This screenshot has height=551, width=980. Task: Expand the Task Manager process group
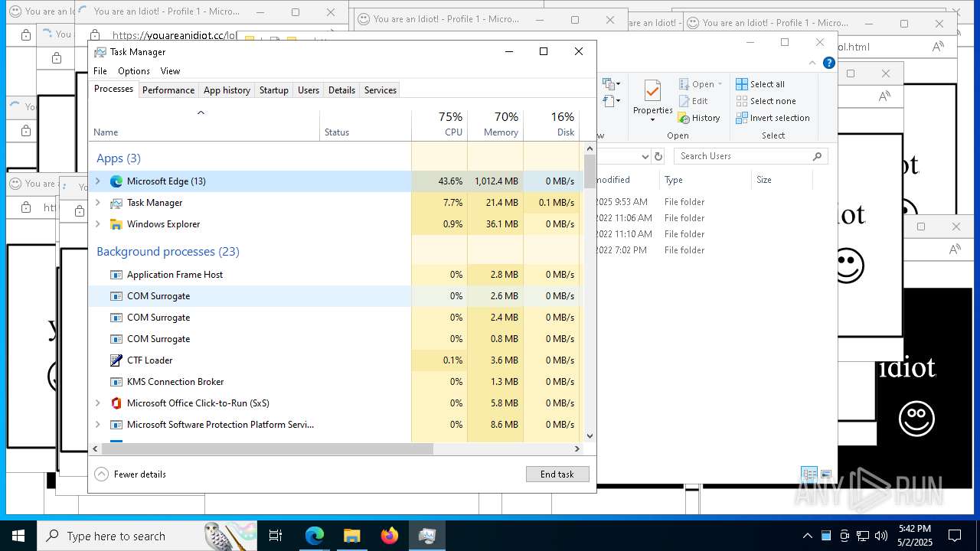(97, 203)
